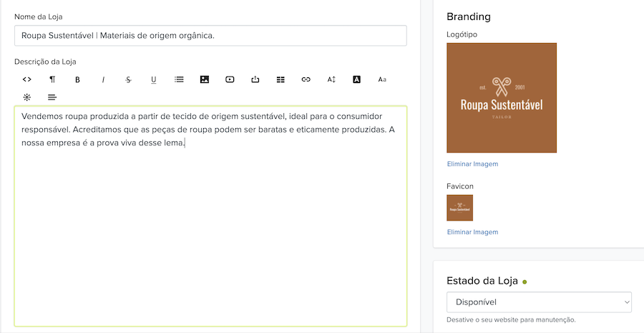The height and width of the screenshot is (333, 644).
Task: Insert a hyperlink
Action: click(x=306, y=79)
